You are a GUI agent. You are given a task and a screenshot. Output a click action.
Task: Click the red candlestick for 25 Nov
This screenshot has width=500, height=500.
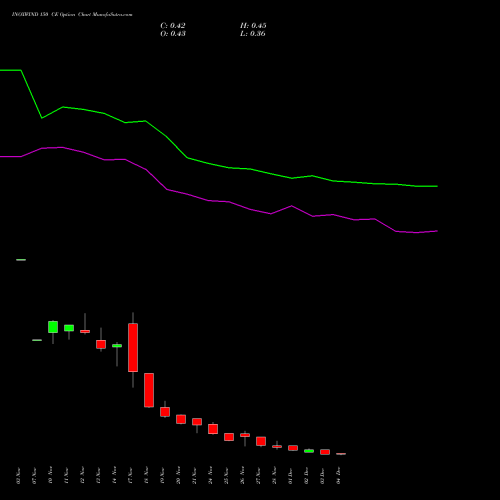[x=229, y=437]
